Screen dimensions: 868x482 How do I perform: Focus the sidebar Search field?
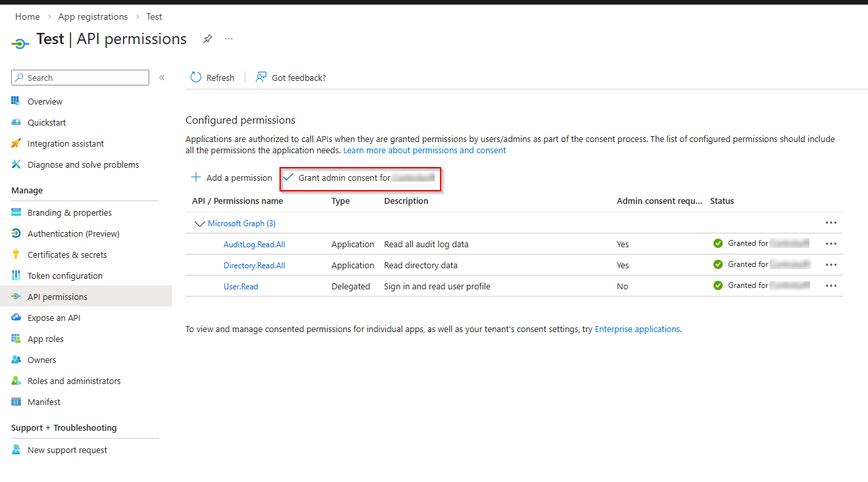pos(80,78)
